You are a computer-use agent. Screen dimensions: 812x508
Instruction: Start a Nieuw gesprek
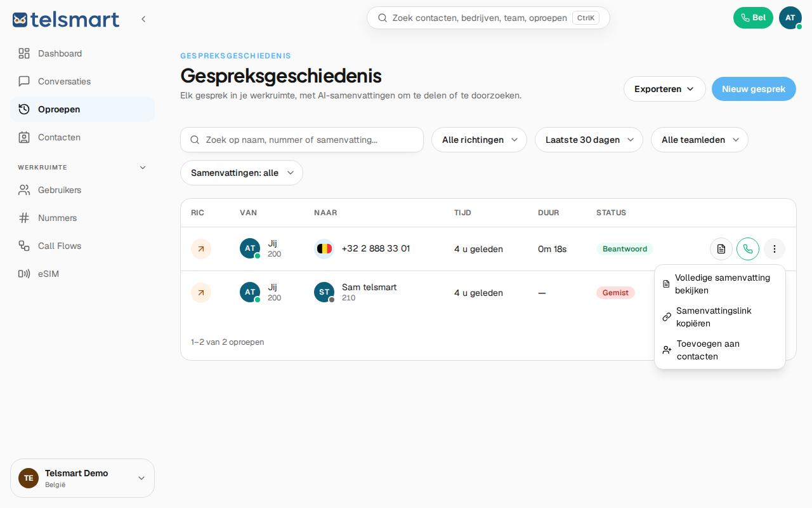pyautogui.click(x=754, y=89)
